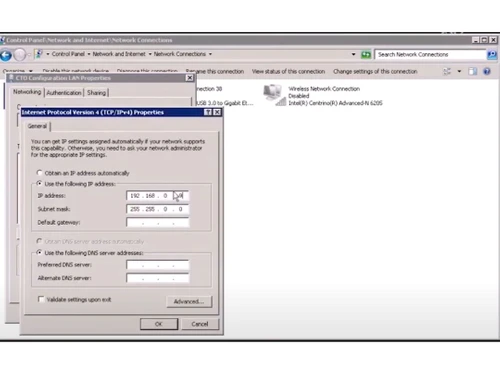Click the Subnet mask field
The image size is (500, 375).
pos(157,209)
